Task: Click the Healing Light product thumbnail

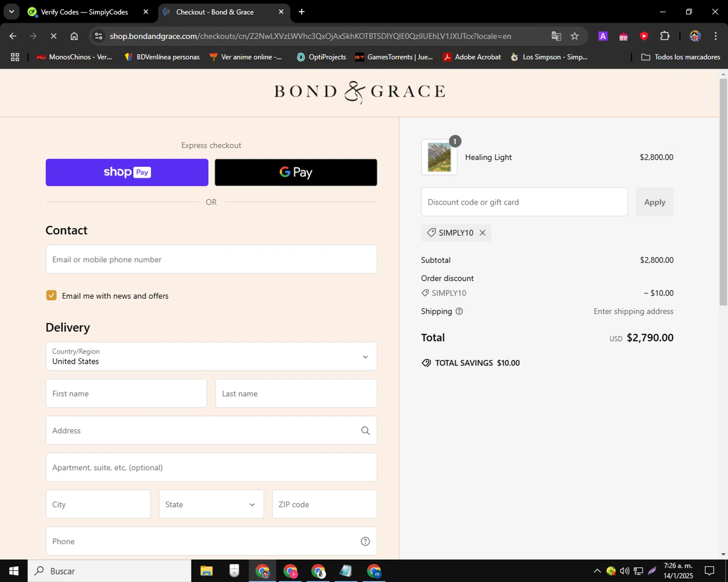Action: coord(439,157)
